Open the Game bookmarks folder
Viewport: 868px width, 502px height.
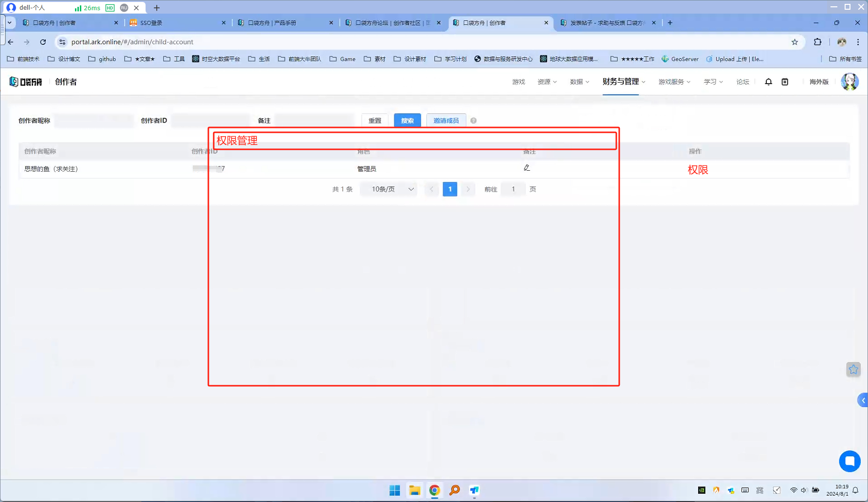pos(343,59)
